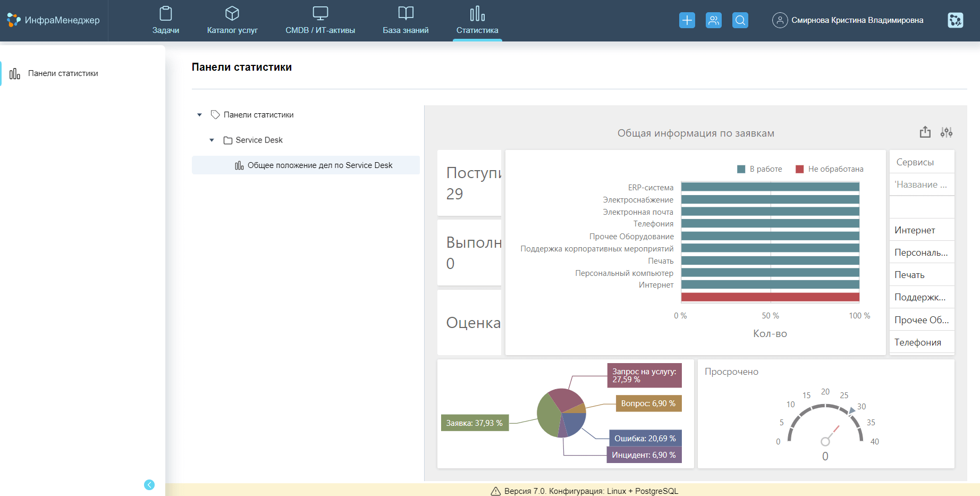The image size is (980, 496).
Task: Click chart icon of Общее положение дел
Action: 239,165
